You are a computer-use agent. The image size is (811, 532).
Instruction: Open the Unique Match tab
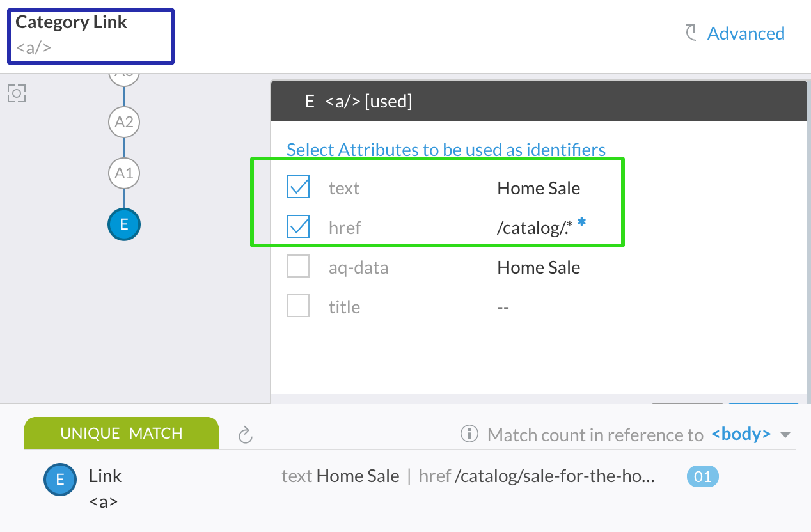(122, 433)
